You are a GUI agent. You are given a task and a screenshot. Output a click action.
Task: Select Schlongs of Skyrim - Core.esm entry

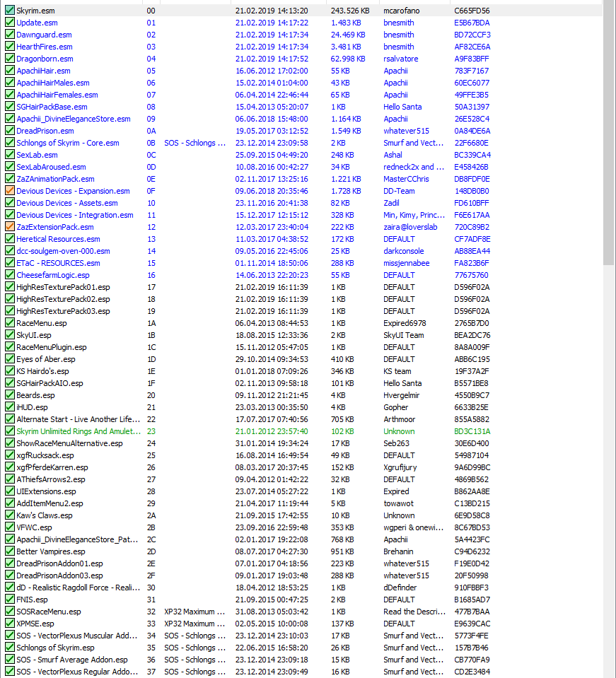tap(68, 143)
